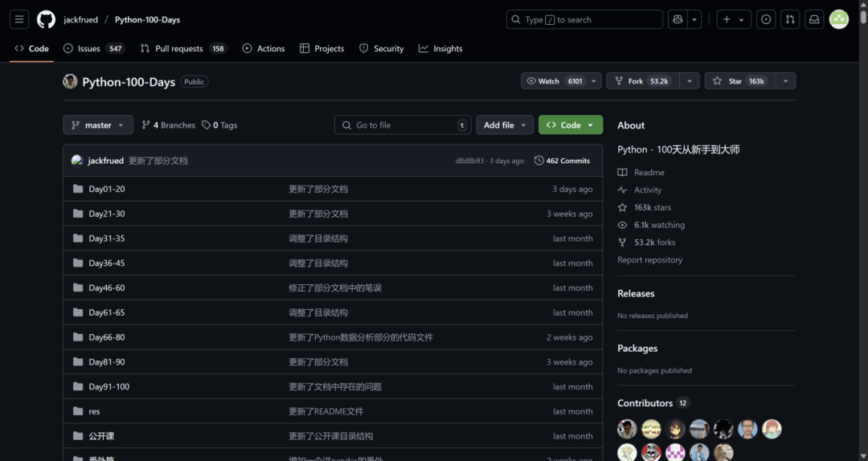
Task: Open the last contributor avatar in first row
Action: tap(772, 429)
